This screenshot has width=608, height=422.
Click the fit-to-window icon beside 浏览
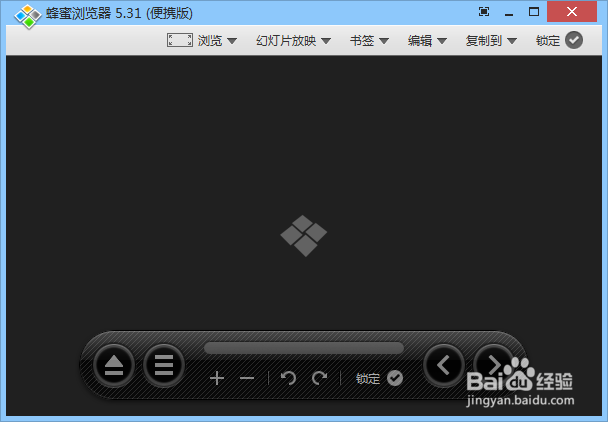click(180, 40)
